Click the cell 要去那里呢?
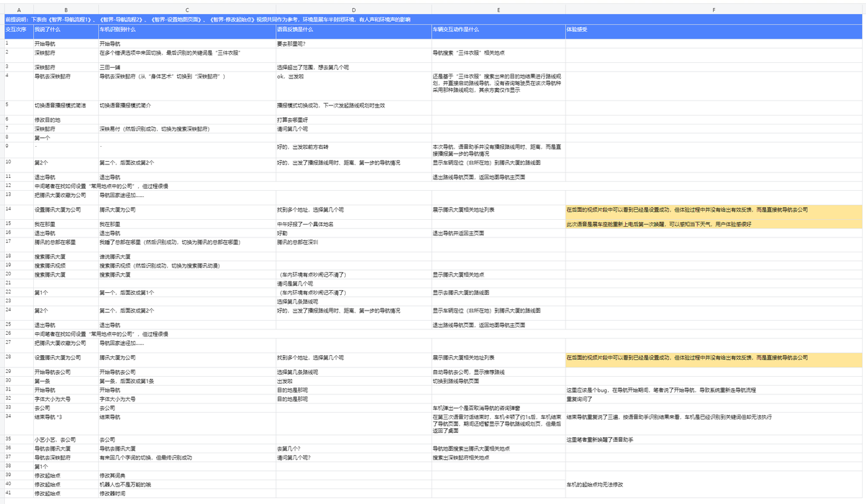Image resolution: width=866 pixels, height=504 pixels. click(x=354, y=44)
